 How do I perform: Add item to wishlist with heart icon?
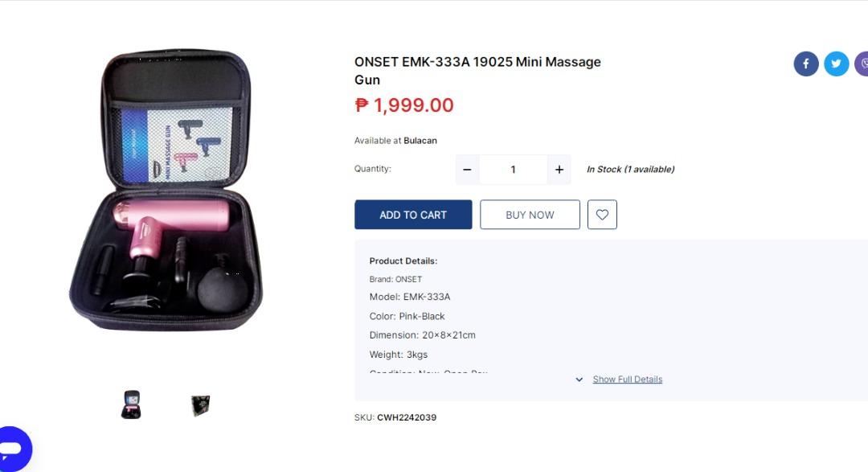(602, 215)
